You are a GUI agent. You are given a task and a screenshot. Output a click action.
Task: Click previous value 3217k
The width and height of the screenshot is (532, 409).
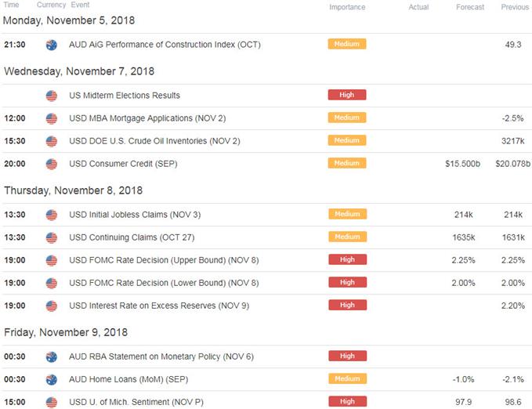[x=513, y=141]
